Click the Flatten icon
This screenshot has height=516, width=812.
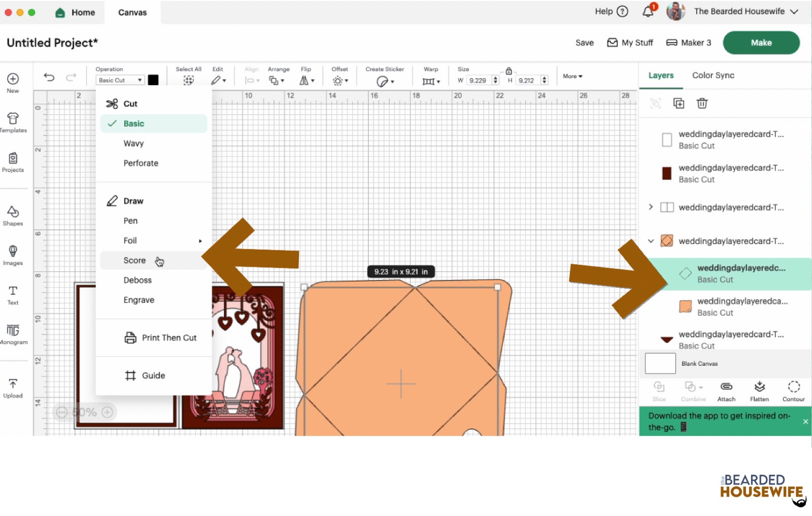(759, 391)
